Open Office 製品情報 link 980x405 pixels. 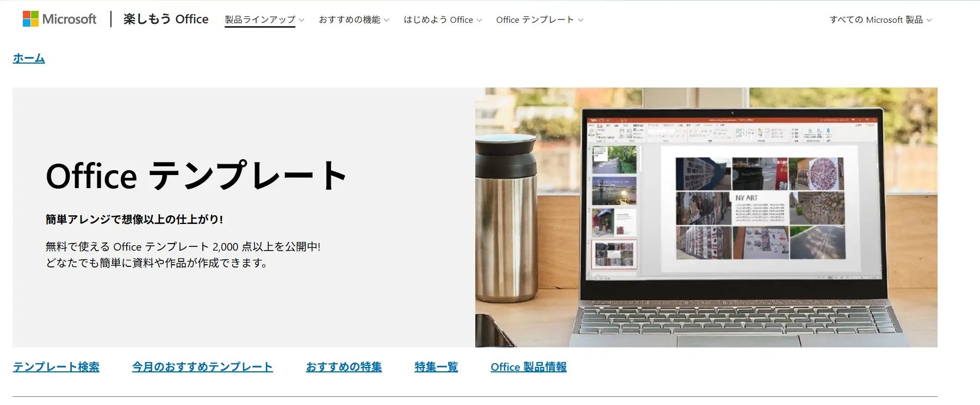(x=529, y=367)
